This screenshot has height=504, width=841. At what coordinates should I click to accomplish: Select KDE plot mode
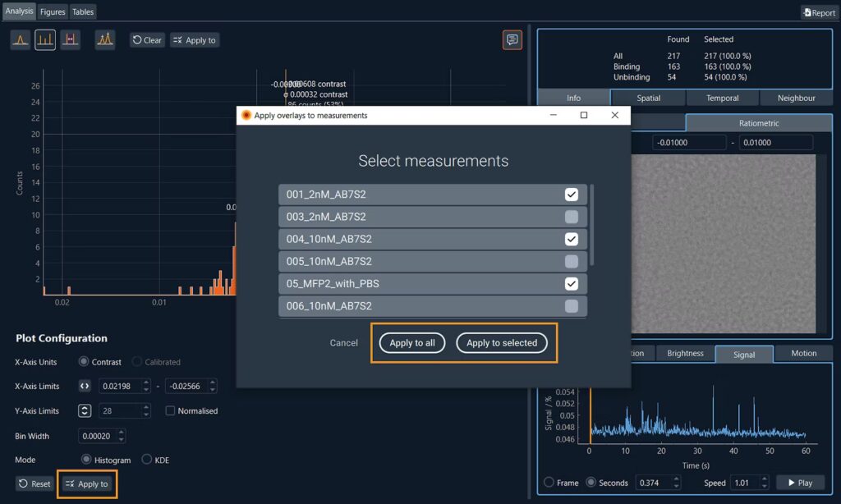tap(148, 460)
